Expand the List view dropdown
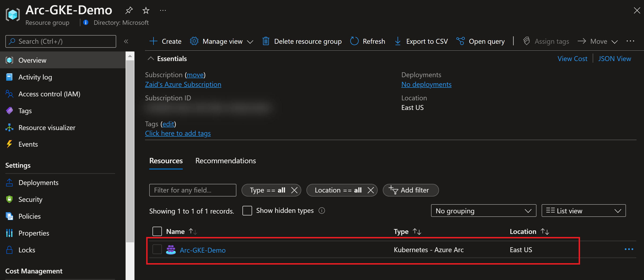 (x=584, y=211)
